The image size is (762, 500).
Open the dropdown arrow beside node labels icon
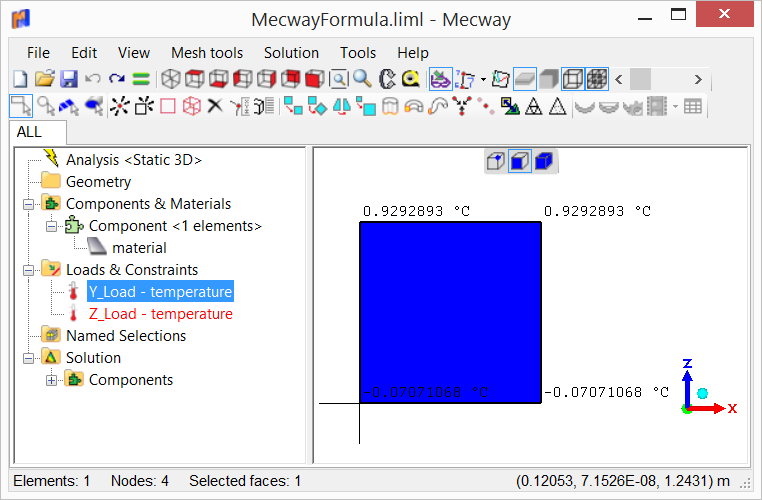pos(483,79)
